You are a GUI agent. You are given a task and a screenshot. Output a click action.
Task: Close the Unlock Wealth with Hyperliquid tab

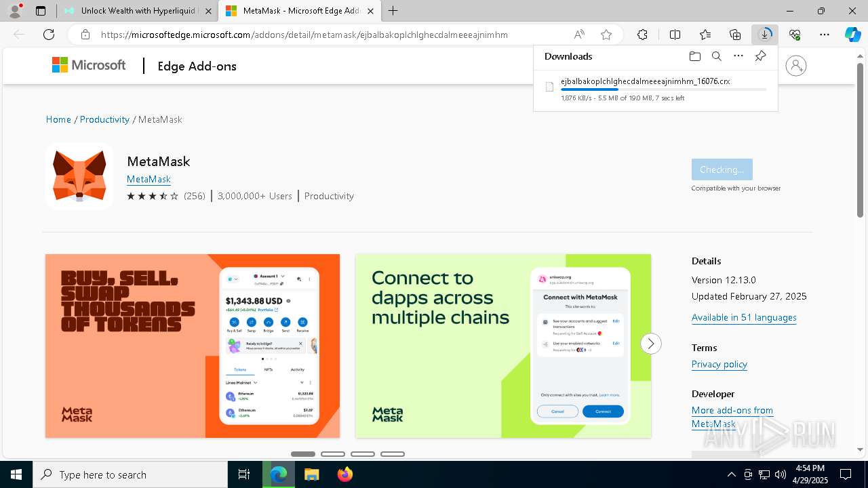coord(208,11)
